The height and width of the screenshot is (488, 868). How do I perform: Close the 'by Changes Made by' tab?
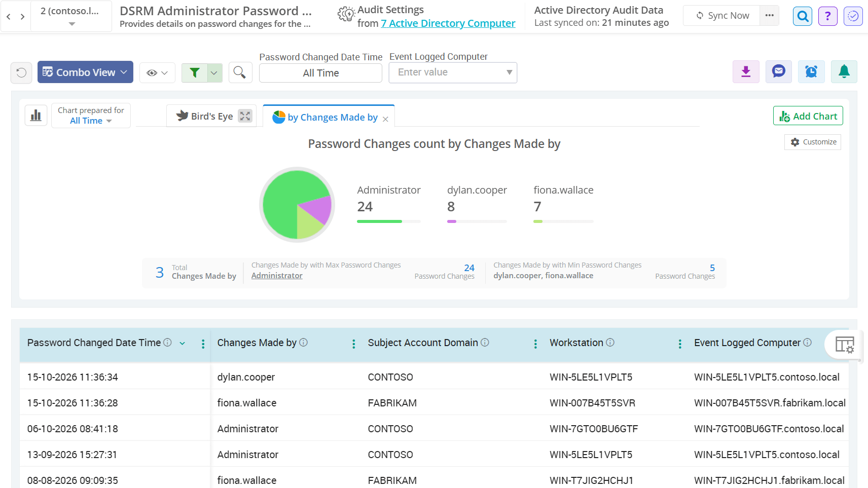pyautogui.click(x=385, y=119)
